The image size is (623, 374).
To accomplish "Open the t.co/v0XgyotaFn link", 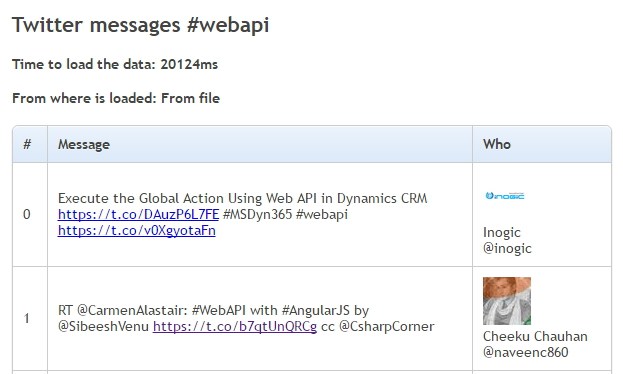I will tap(137, 231).
